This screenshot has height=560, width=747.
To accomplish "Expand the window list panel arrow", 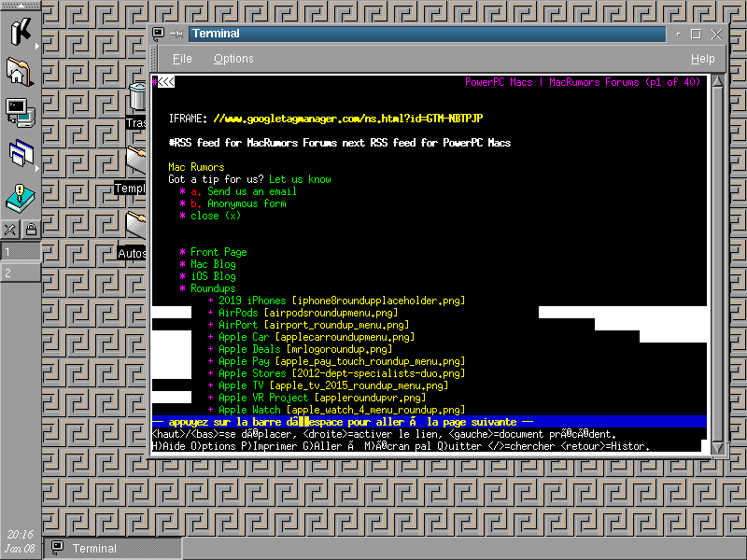I will tap(37, 168).
